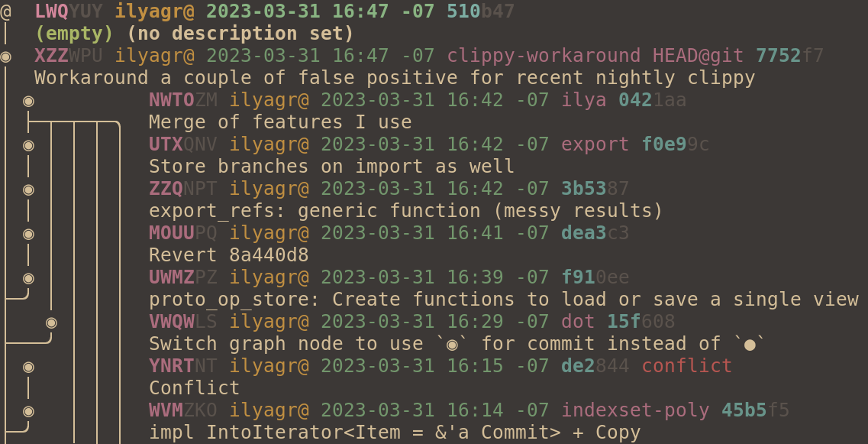Click the change ID MOUUPQ
The image size is (868, 444).
(x=183, y=233)
